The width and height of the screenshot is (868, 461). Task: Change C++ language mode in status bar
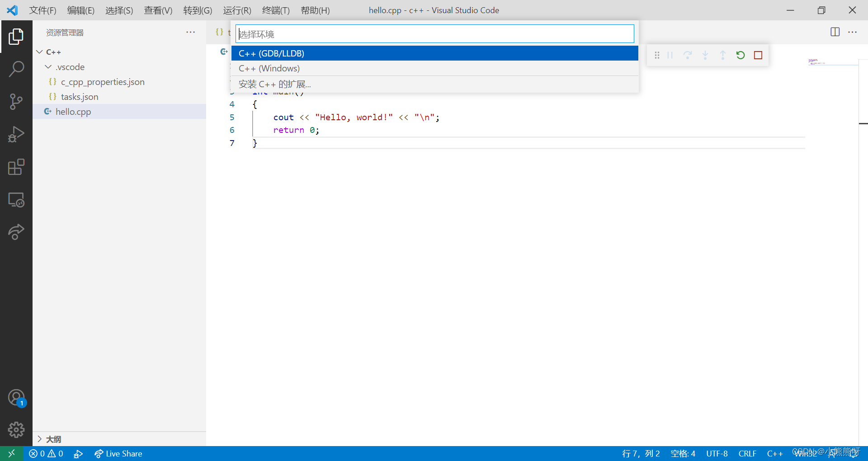point(774,453)
